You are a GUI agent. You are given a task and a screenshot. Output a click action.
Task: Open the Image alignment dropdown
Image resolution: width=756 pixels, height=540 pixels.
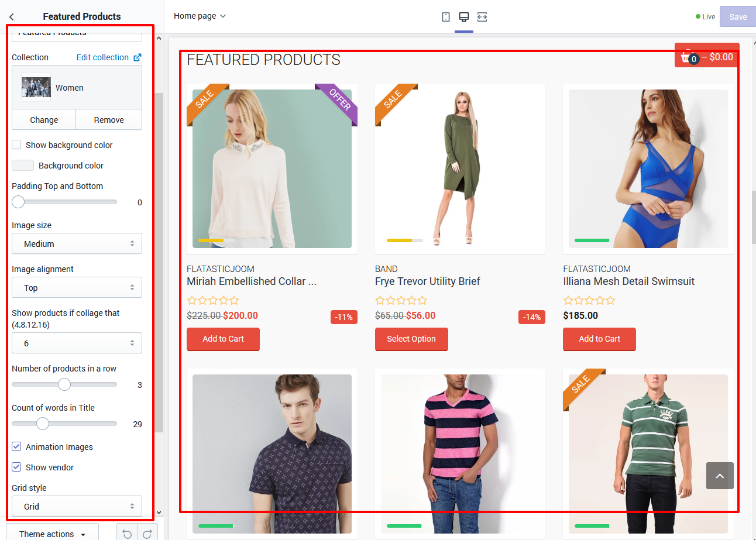click(x=77, y=288)
